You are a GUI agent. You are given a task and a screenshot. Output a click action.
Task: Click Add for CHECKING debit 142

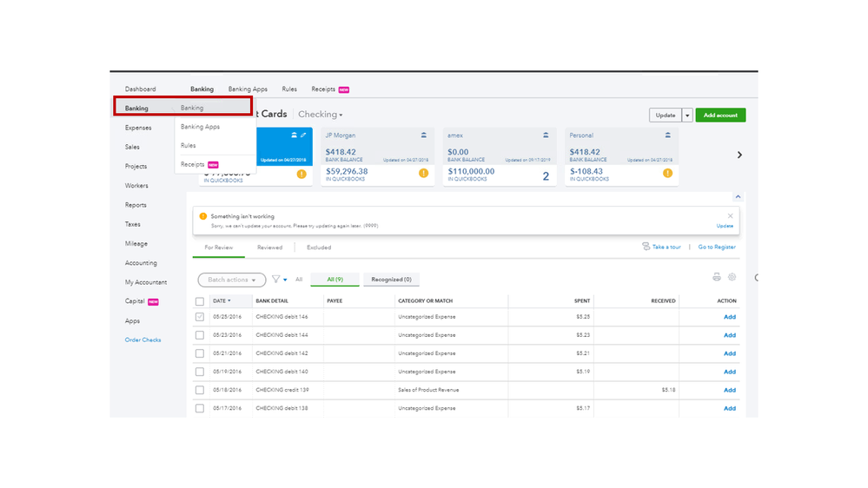click(730, 353)
